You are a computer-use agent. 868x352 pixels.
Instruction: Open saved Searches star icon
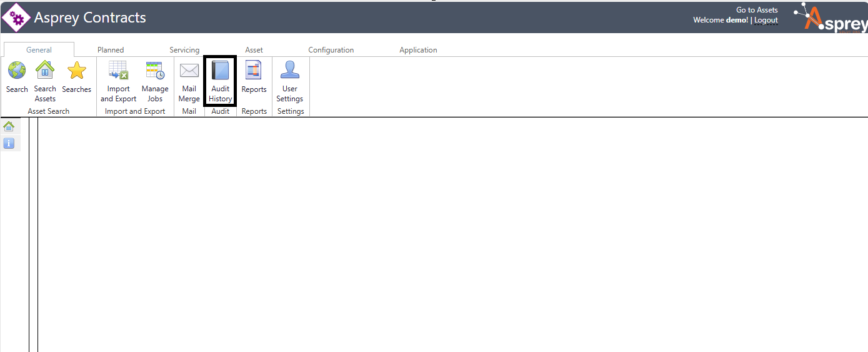coord(77,71)
